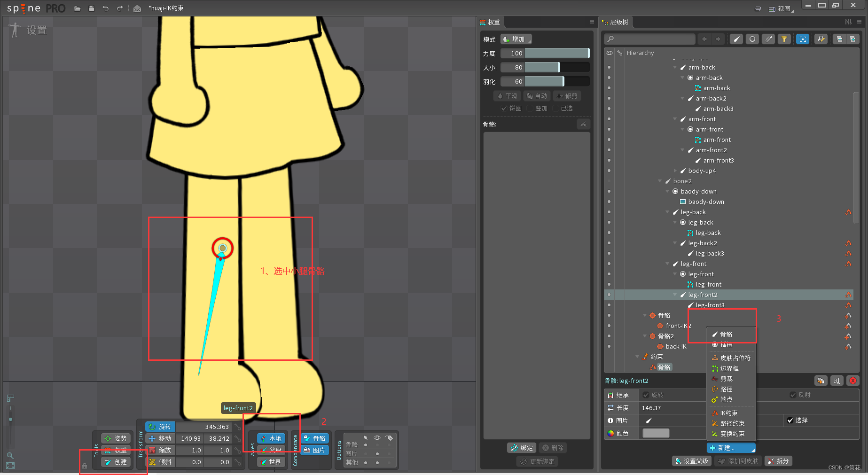Open the yellow funnel filter
Image resolution: width=868 pixels, height=475 pixels.
784,39
